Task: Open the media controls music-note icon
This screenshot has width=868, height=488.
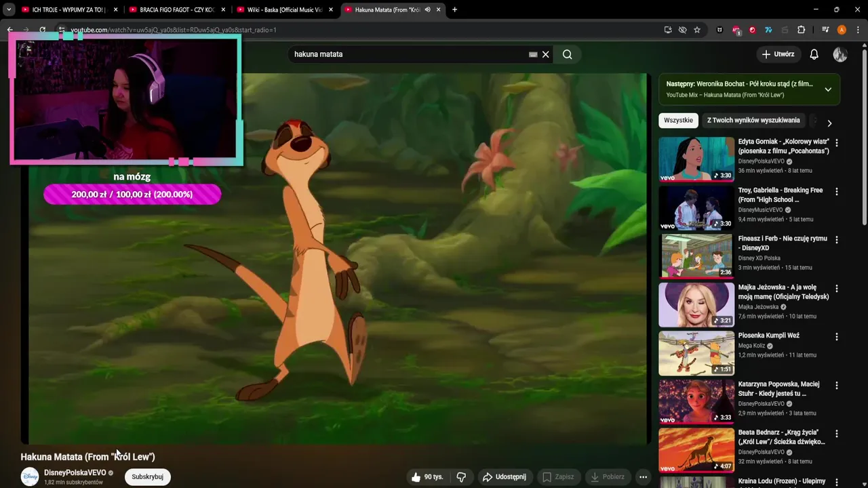Action: [x=825, y=30]
